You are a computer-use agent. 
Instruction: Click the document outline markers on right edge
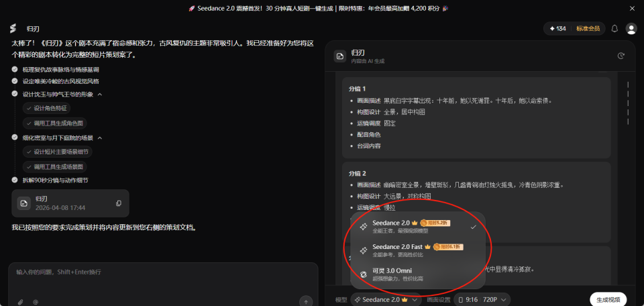(628, 103)
